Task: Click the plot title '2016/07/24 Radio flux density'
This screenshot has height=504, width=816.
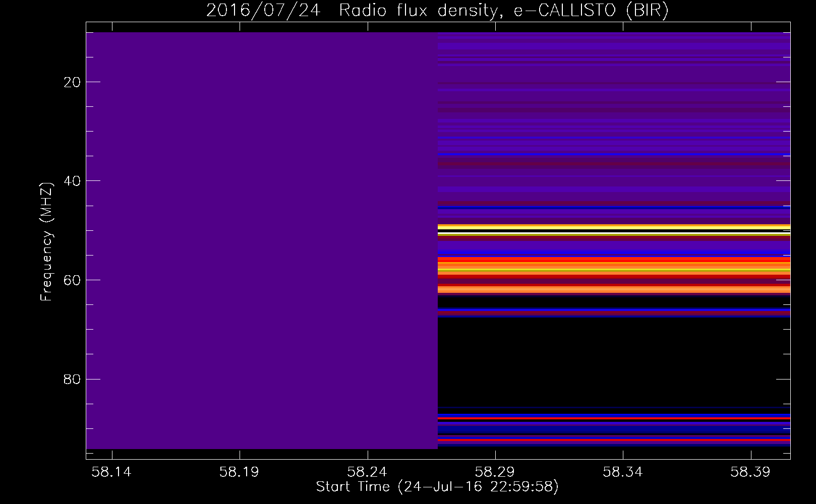Action: tap(352, 11)
